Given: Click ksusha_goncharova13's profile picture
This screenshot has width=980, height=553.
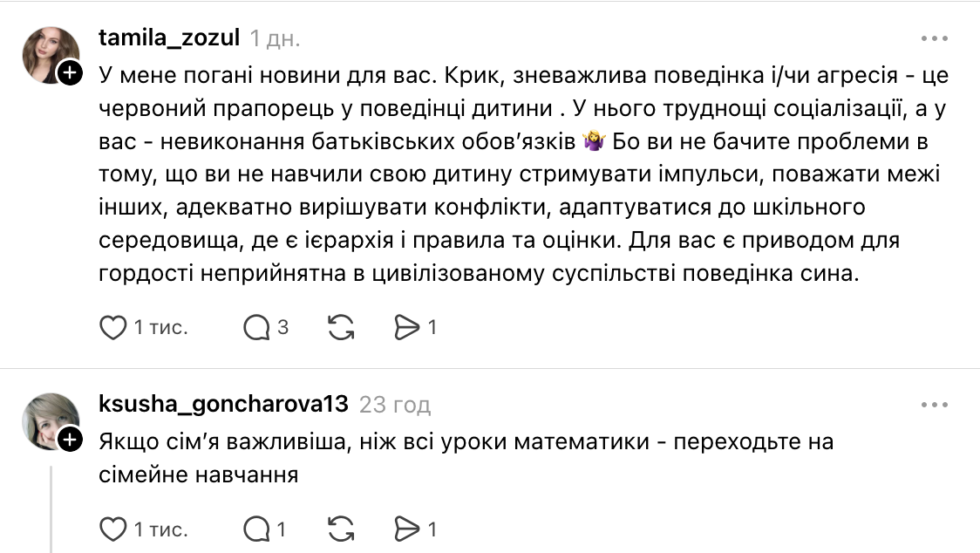Looking at the screenshot, I should pos(51,420).
